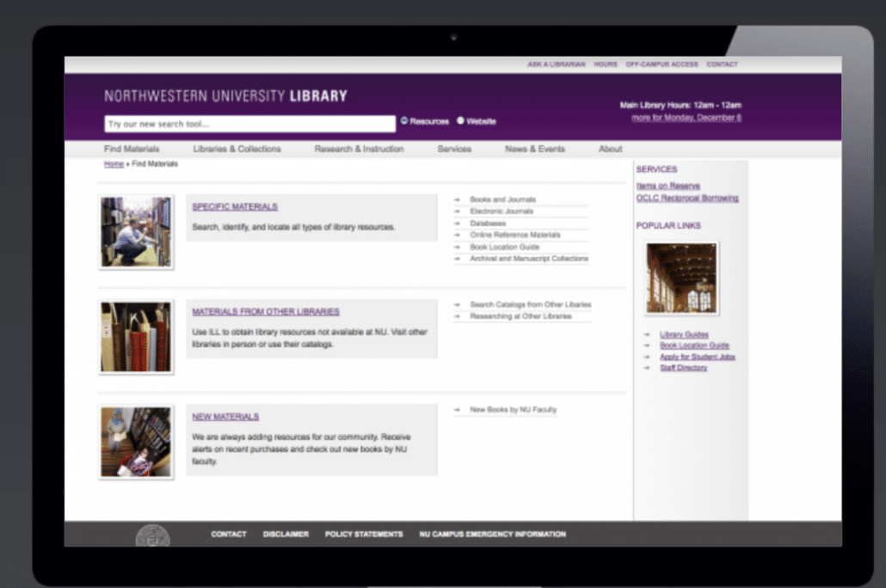Open the Specific Materials heading link
Screen dimensions: 886x588
(235, 206)
